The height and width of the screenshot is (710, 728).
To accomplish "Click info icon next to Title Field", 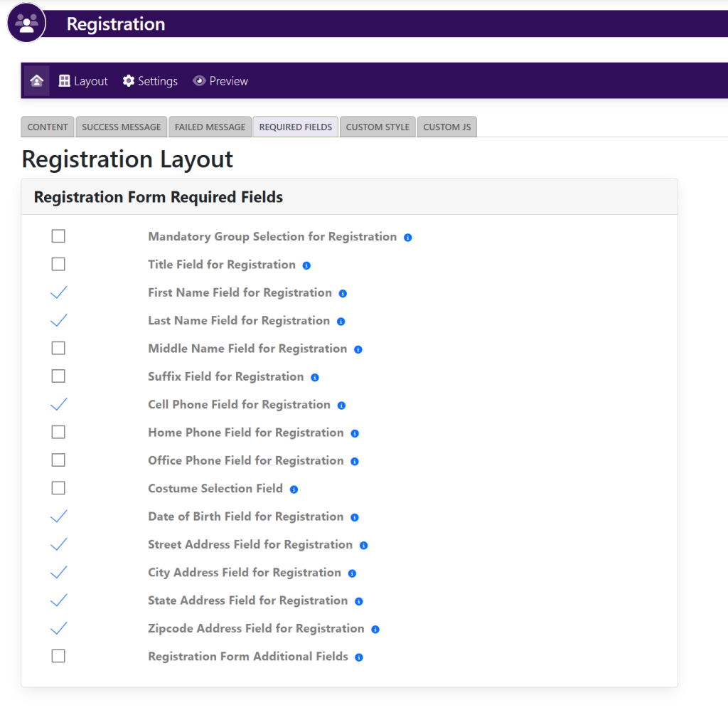I will 306,265.
